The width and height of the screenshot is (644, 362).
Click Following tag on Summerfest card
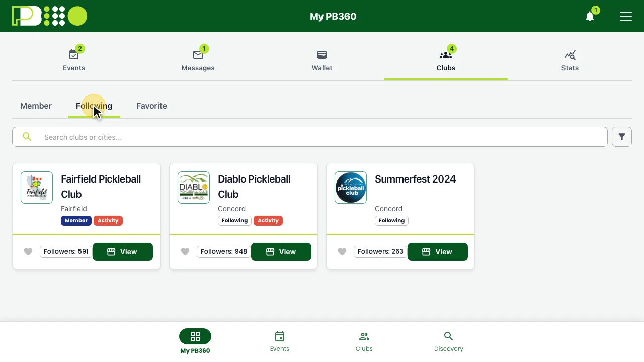(391, 220)
